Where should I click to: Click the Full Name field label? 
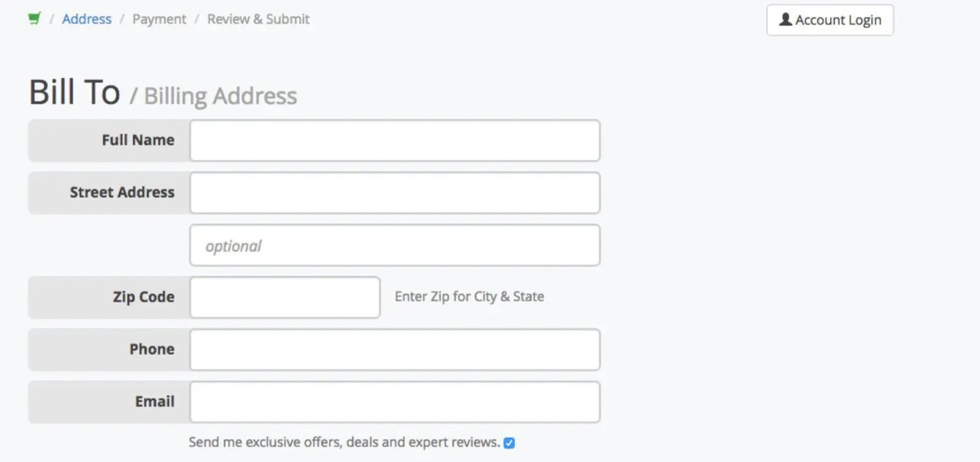[138, 140]
